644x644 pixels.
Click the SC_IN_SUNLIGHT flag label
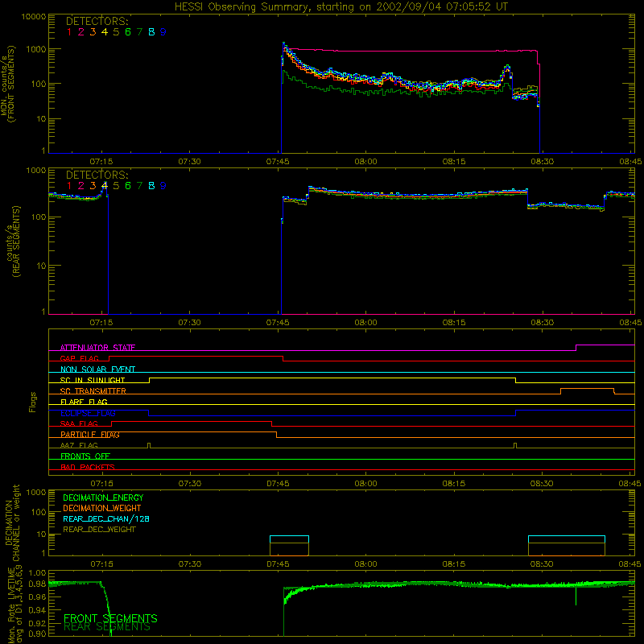click(x=93, y=380)
